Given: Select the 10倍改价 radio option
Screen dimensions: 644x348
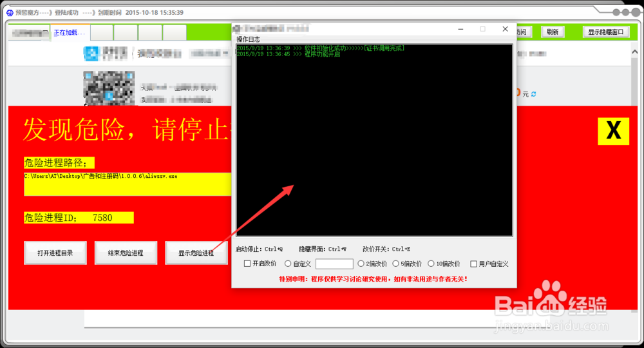Looking at the screenshot, I should 431,264.
